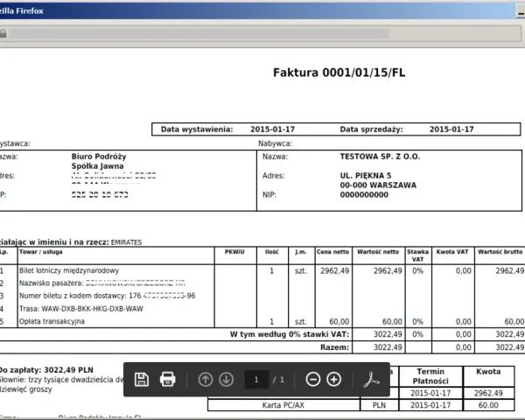
Task: Click the J.m. column header
Action: tap(301, 252)
